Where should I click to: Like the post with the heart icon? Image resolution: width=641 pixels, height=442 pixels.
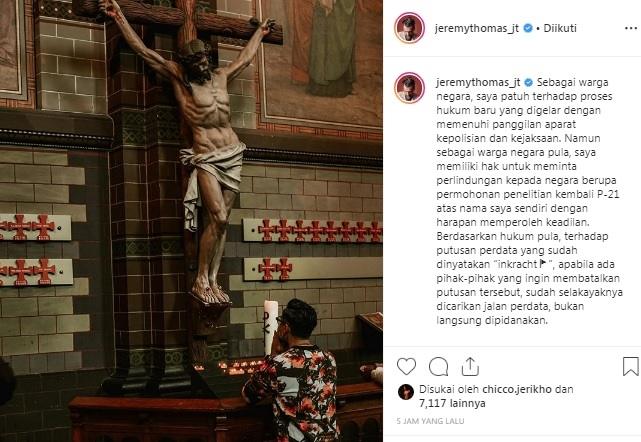click(406, 366)
